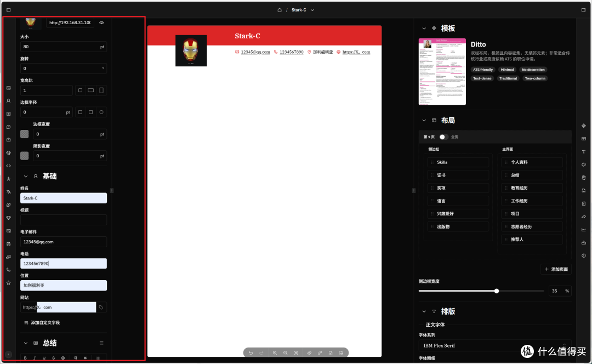Copy resume link from bottom toolbar

pyautogui.click(x=320, y=352)
